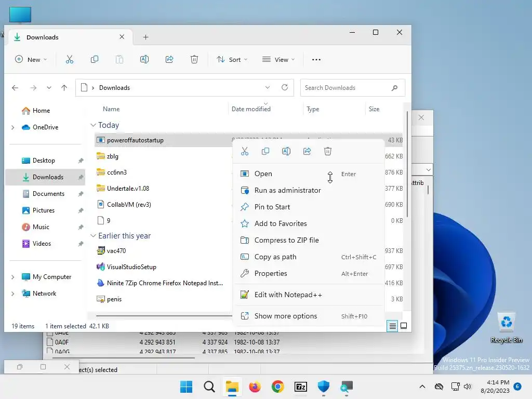Launch Chrome from the taskbar
Viewport: 532px width, 399px height.
click(278, 387)
